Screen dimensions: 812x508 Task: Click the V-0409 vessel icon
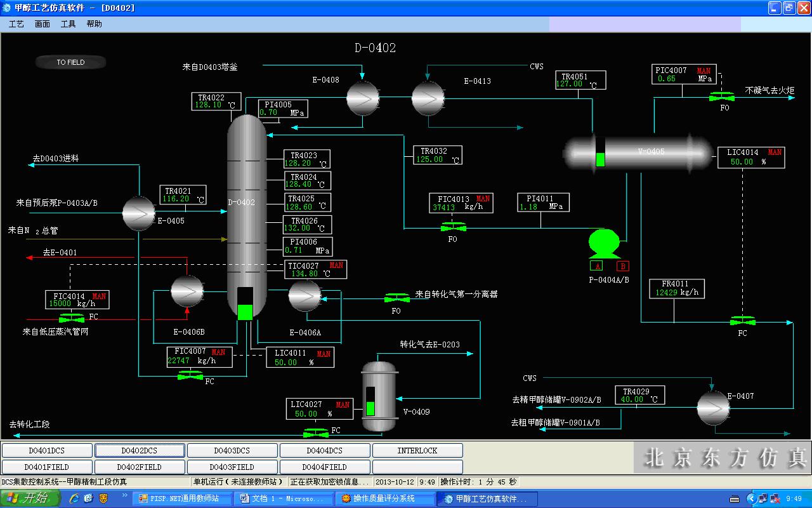point(378,398)
